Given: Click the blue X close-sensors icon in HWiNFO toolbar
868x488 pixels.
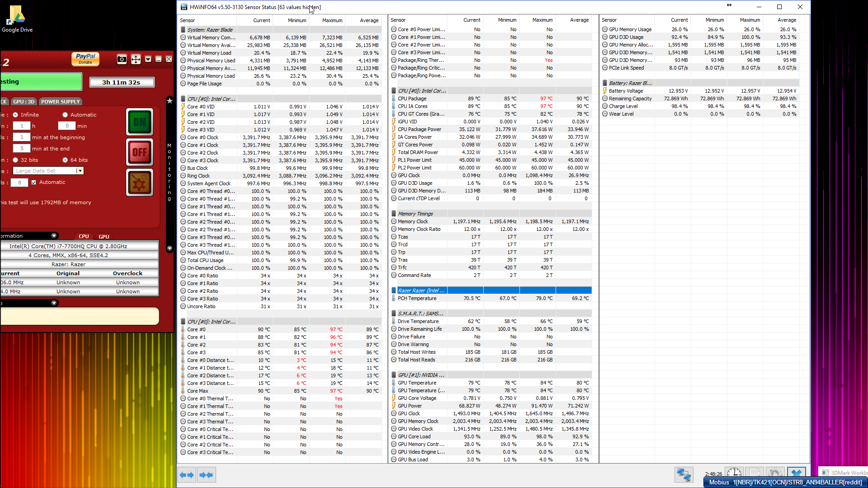Looking at the screenshot, I should click(x=796, y=473).
